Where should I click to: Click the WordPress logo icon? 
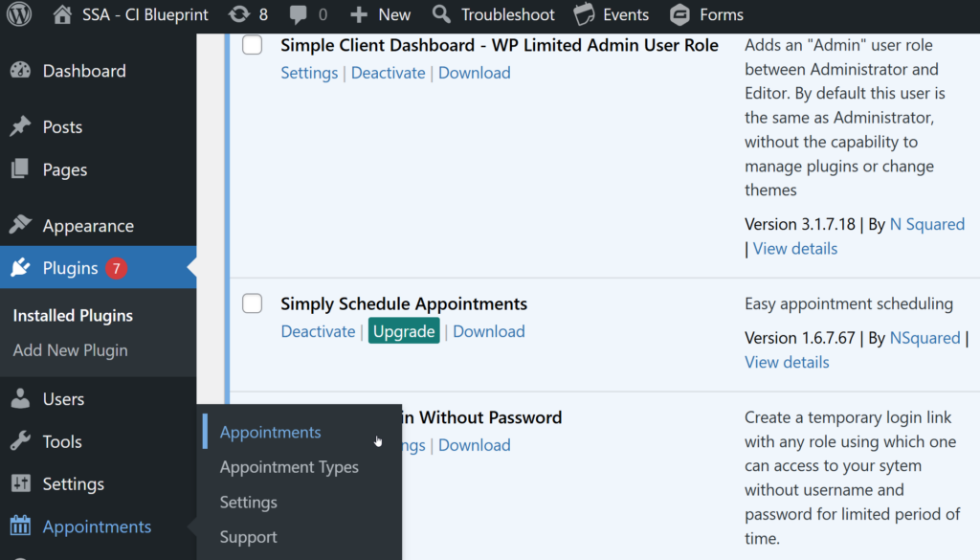click(19, 14)
